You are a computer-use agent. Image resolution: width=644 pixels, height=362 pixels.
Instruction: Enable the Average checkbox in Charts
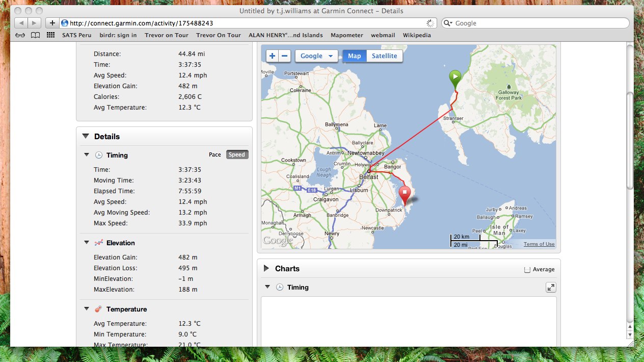(527, 270)
